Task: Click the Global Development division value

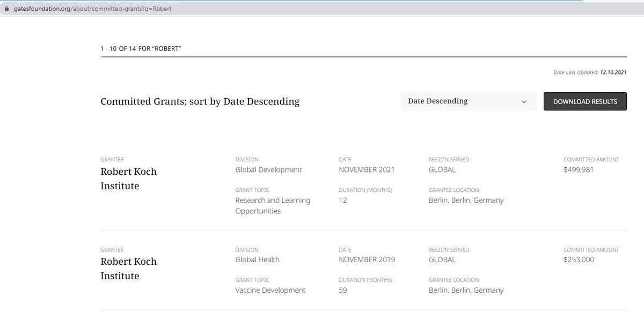Action: [268, 170]
